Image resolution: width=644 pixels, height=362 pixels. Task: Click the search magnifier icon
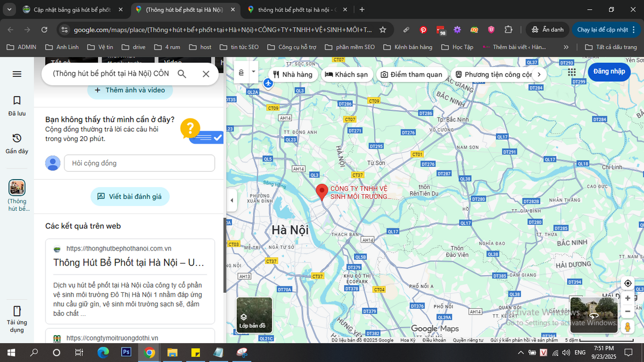(x=182, y=74)
